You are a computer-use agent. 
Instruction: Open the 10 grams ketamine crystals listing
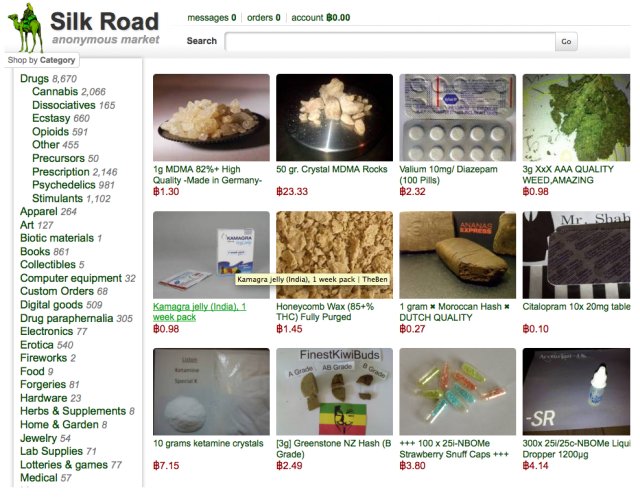[x=208, y=444]
